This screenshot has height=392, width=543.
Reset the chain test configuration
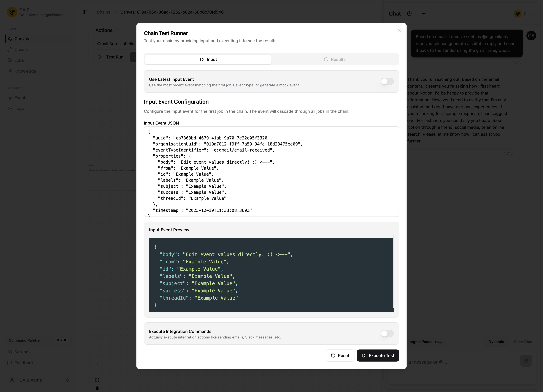pos(340,355)
